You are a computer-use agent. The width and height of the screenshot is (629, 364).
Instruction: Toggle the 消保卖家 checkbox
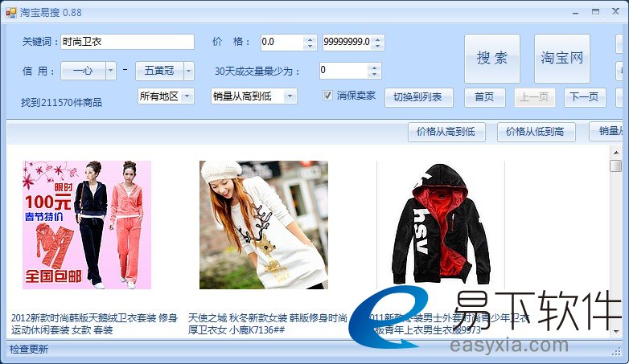327,96
